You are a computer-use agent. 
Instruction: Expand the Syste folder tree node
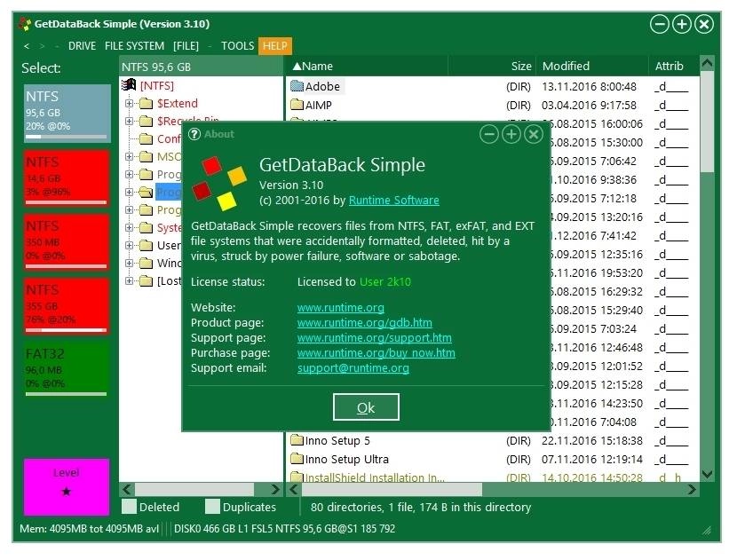click(x=129, y=227)
